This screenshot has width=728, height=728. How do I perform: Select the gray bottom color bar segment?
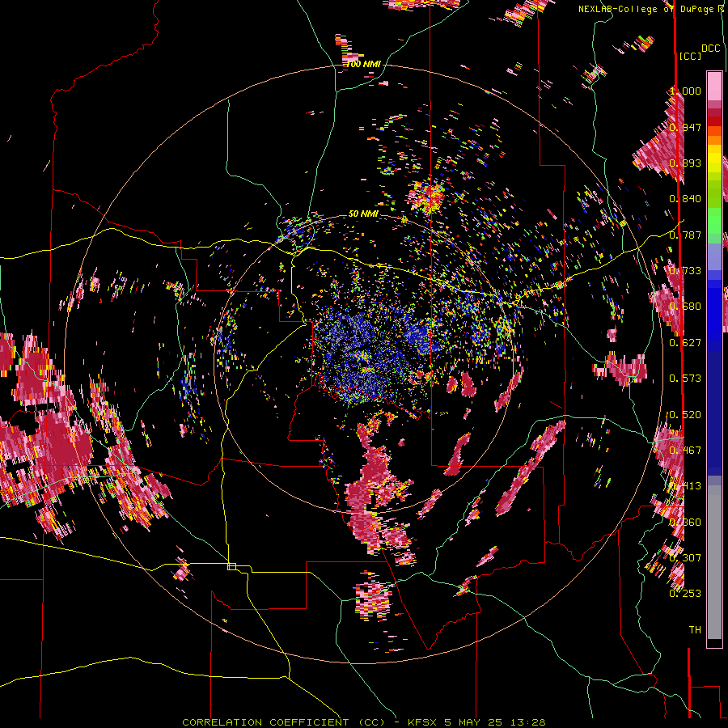tap(714, 562)
